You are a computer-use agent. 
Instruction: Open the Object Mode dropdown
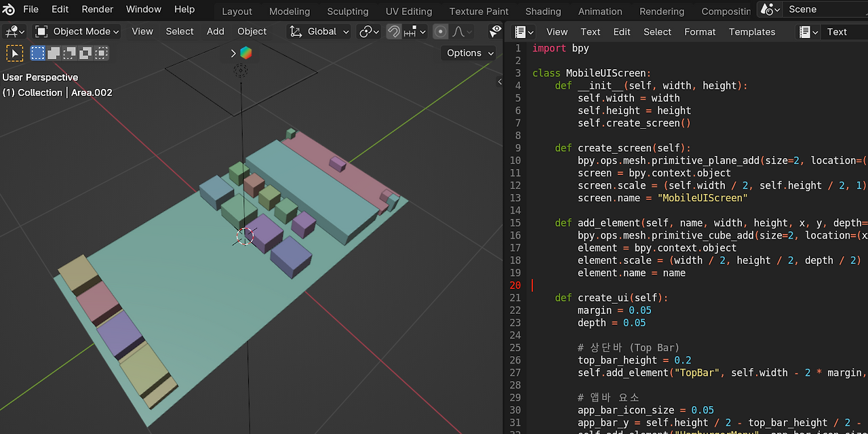(x=77, y=32)
